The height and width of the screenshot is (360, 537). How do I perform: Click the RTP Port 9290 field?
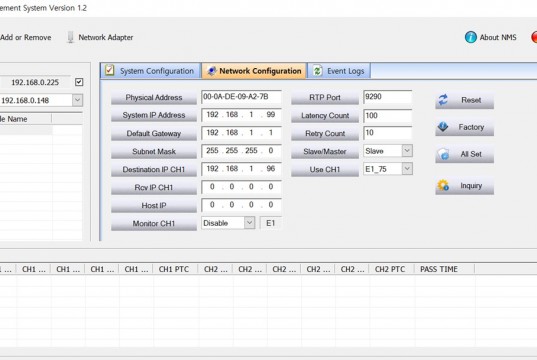(388, 97)
